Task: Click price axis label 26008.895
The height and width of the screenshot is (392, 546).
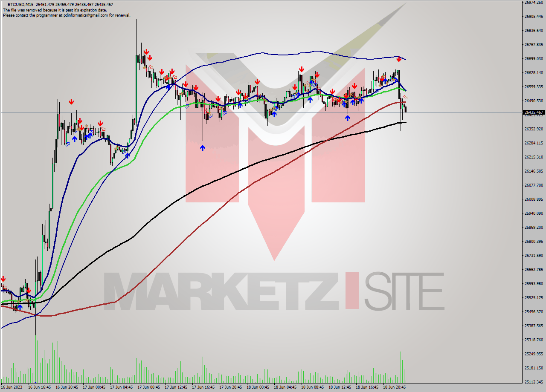Action: (534, 199)
